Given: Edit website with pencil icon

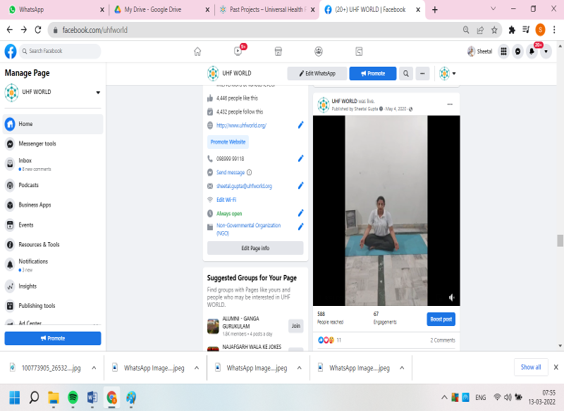Looking at the screenshot, I should [301, 125].
